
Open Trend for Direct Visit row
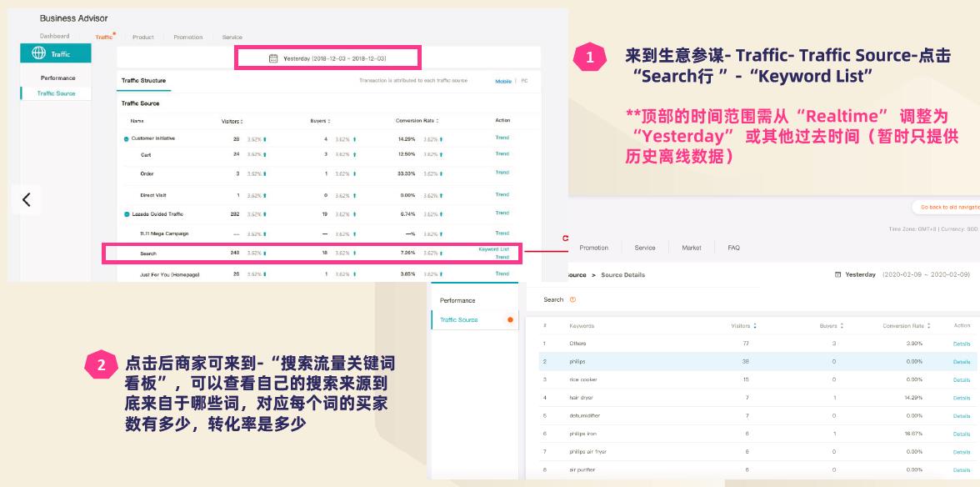click(x=502, y=194)
